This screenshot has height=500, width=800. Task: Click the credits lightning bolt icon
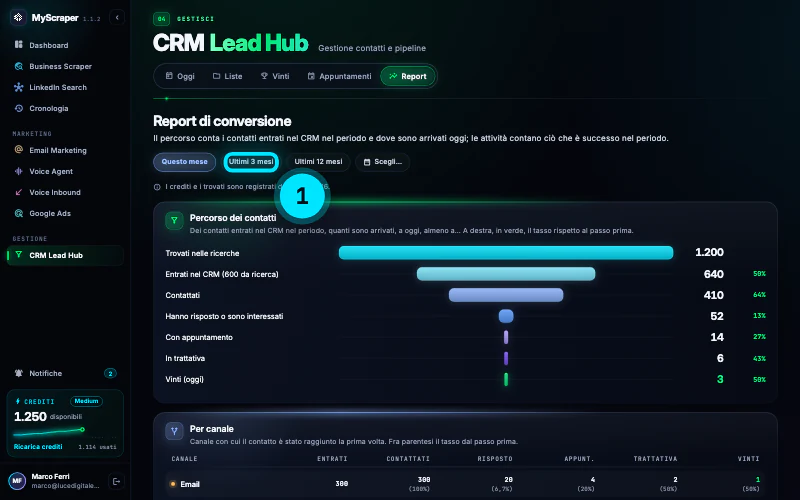(x=18, y=401)
